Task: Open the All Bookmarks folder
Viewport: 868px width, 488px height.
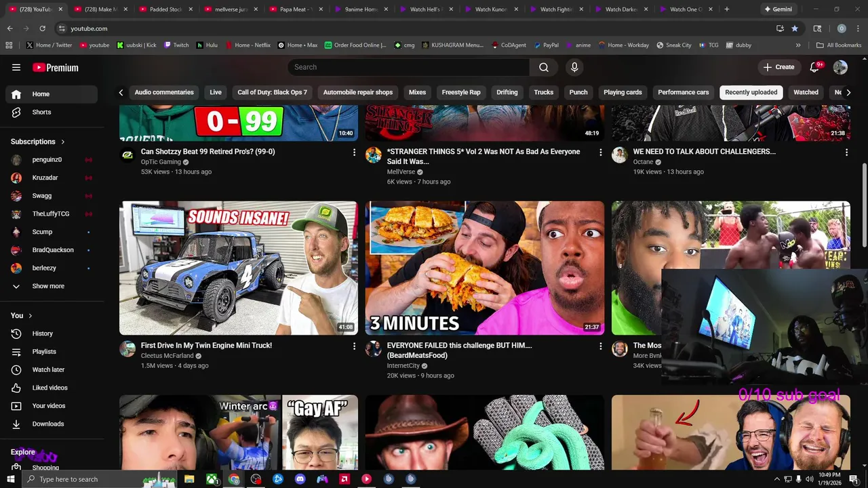Action: point(839,45)
